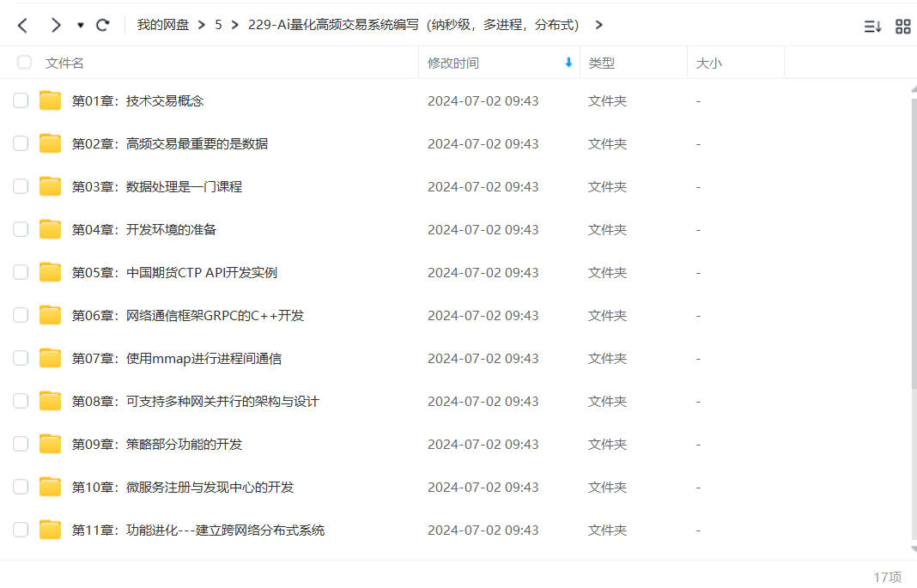Open 第09章：策略部分功能的开发 folder name
This screenshot has width=917, height=588.
pyautogui.click(x=157, y=444)
